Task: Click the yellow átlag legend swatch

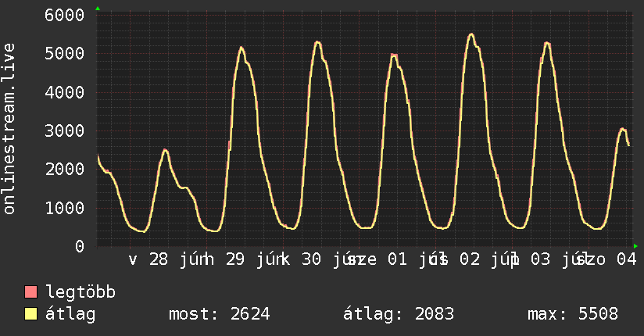Action: point(30,313)
